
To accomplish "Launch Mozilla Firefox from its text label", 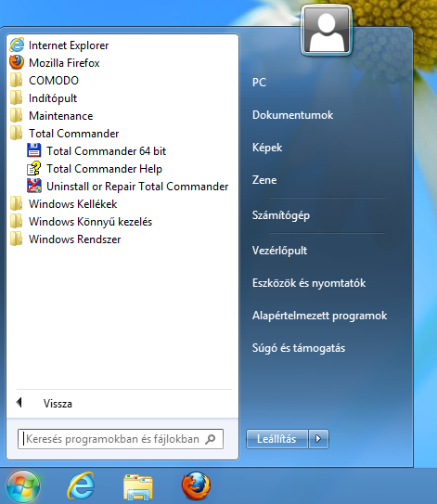I will tap(64, 63).
